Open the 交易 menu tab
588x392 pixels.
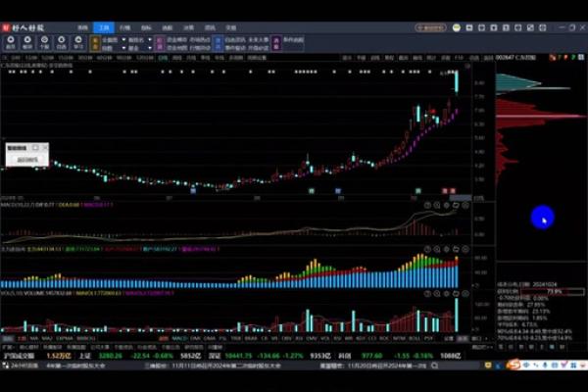[230, 27]
